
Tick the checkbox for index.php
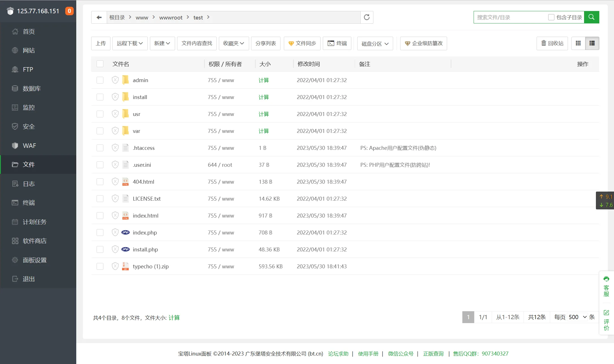pos(100,233)
